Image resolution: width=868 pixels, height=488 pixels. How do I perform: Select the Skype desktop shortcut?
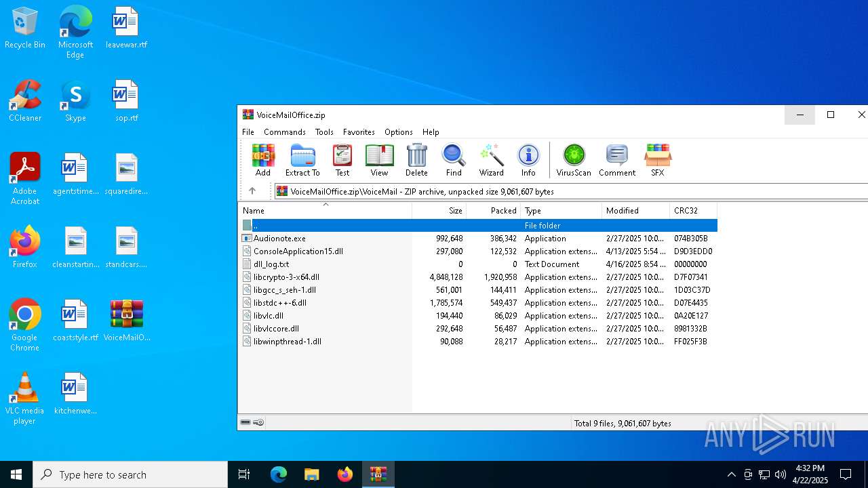[x=75, y=102]
